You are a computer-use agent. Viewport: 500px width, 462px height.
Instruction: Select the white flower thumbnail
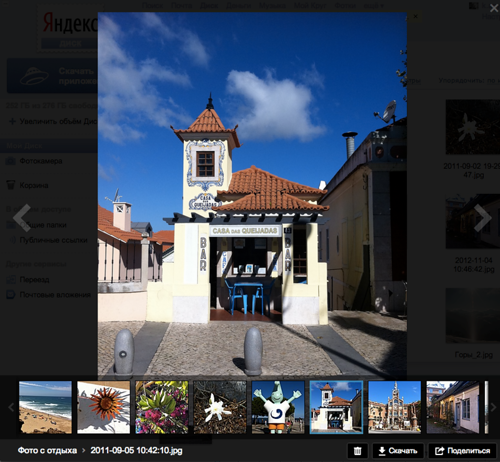coord(220,407)
